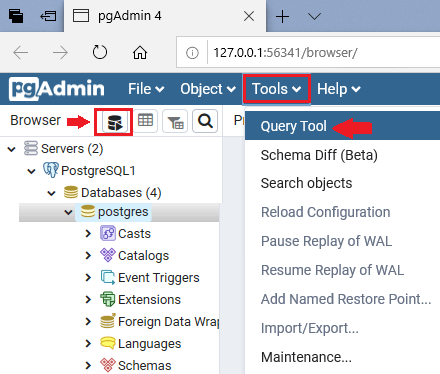This screenshot has width=440, height=374.
Task: Expand the Schemas node
Action: click(88, 365)
